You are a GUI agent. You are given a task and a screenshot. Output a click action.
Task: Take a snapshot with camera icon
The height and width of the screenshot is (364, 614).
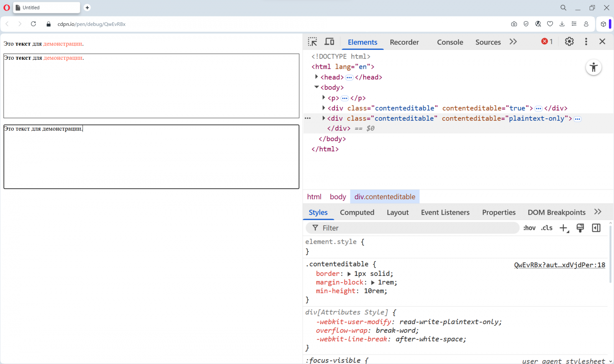point(514,24)
